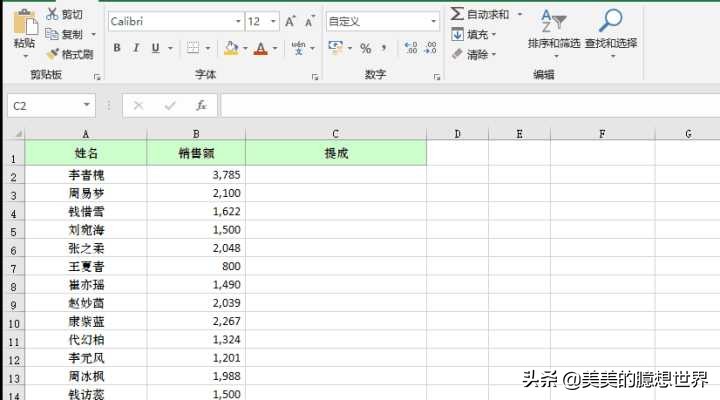720x400 pixels.
Task: Open the Clipboard group dialog launcher
Action: [x=97, y=77]
